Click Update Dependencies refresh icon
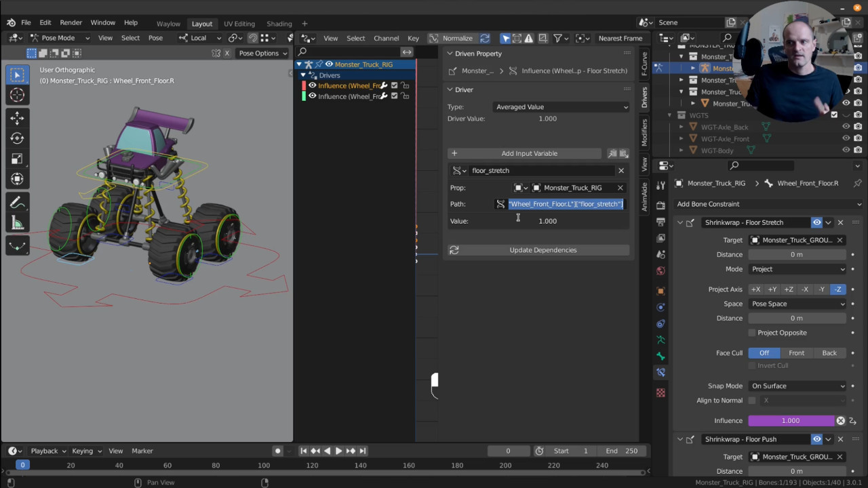Image resolution: width=868 pixels, height=488 pixels. coord(454,250)
